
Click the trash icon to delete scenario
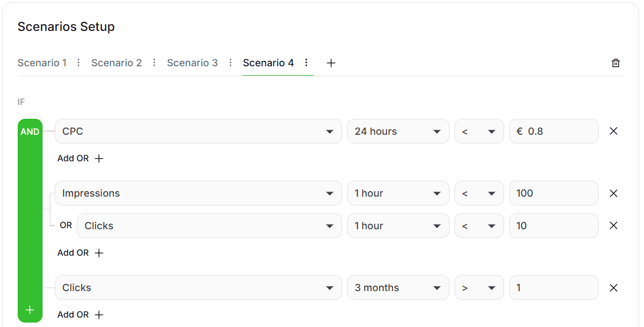click(x=615, y=63)
